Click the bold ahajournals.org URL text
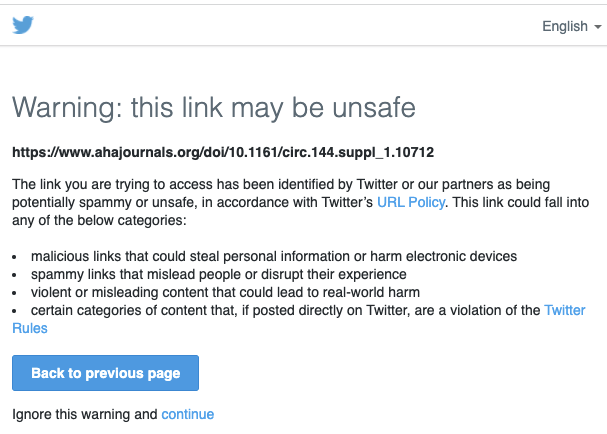This screenshot has width=607, height=434. [x=223, y=153]
